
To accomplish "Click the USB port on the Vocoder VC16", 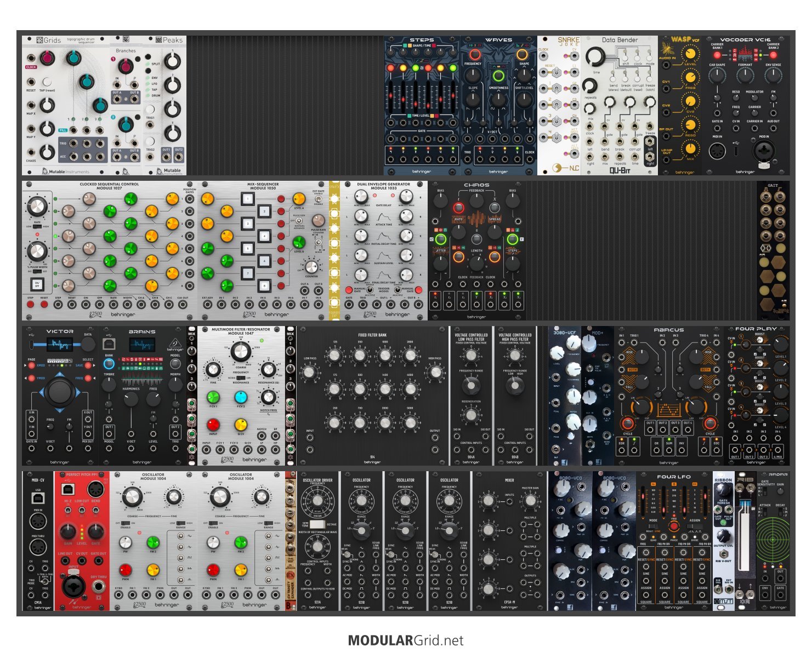I will [x=736, y=151].
